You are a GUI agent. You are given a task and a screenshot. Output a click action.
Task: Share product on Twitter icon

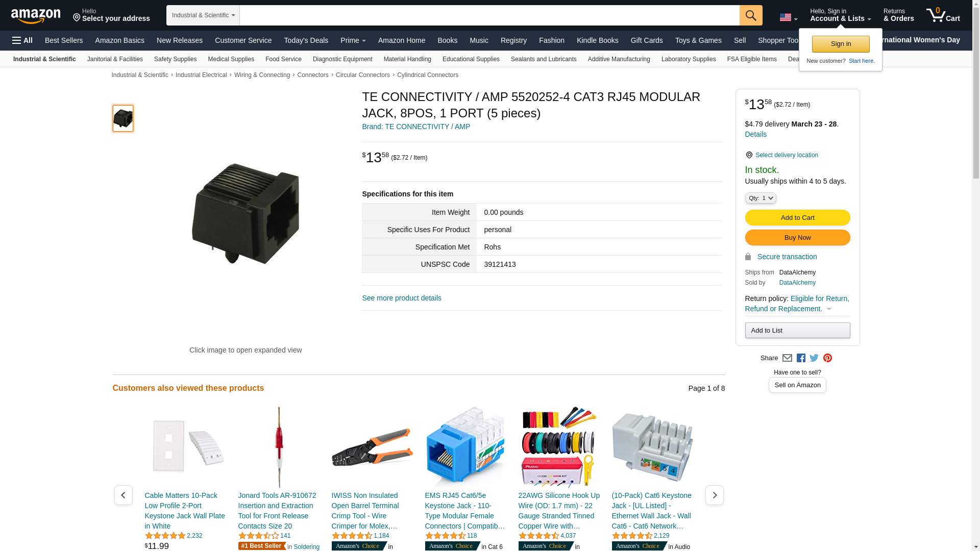[x=814, y=358]
